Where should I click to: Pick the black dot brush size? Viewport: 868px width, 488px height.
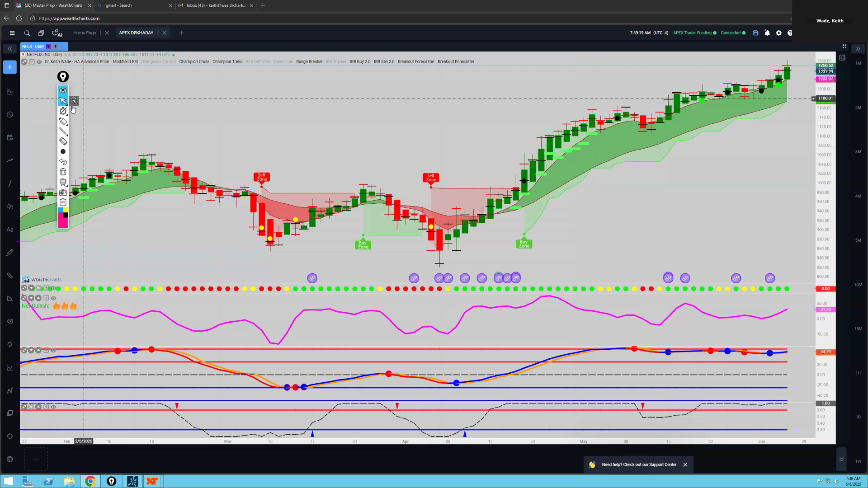63,151
